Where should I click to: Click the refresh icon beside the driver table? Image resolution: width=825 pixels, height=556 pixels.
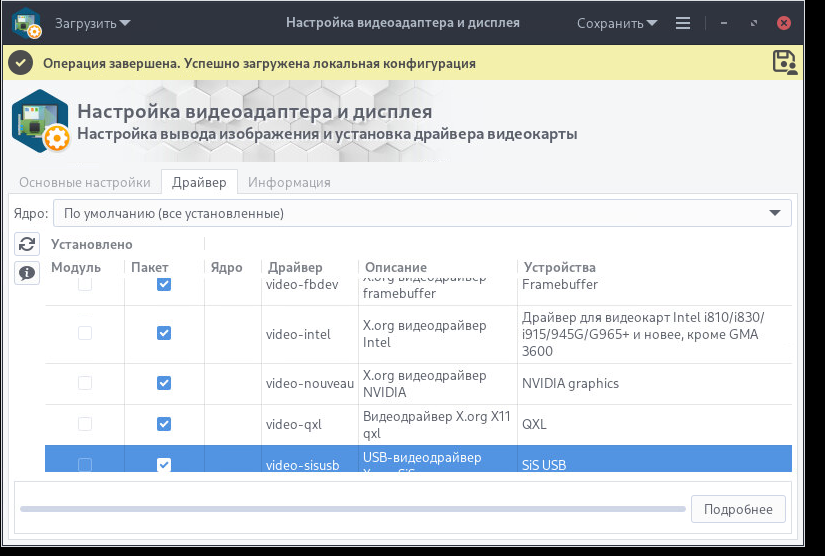[x=27, y=244]
